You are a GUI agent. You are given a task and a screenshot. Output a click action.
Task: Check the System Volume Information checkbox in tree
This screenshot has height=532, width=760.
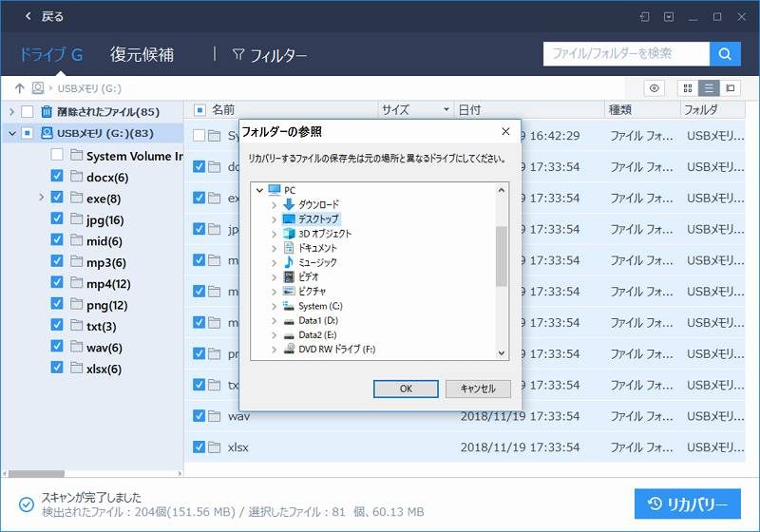pos(56,155)
